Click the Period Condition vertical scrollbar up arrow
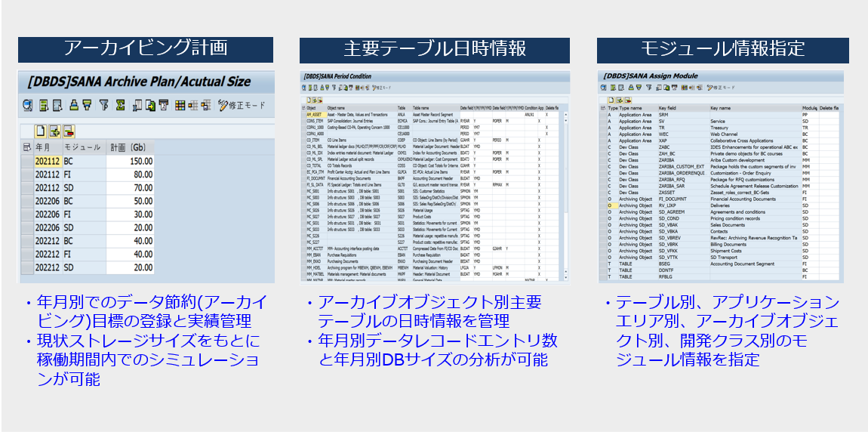This screenshot has width=868, height=432. point(566,114)
